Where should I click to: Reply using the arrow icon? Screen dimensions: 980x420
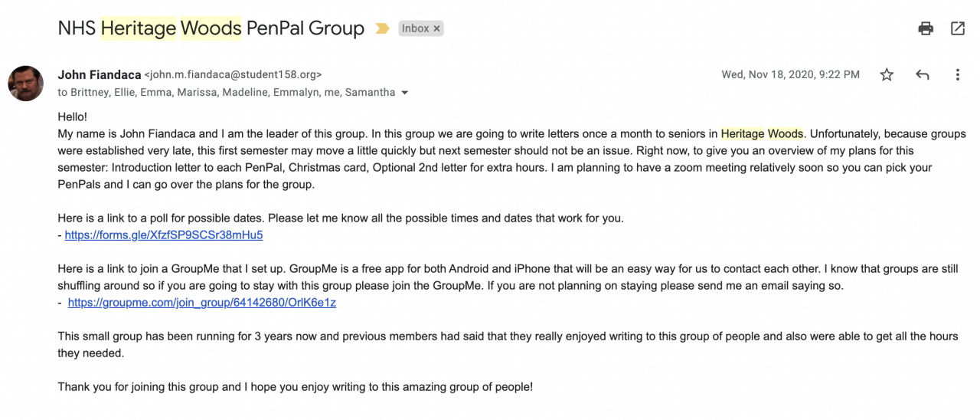pos(923,75)
